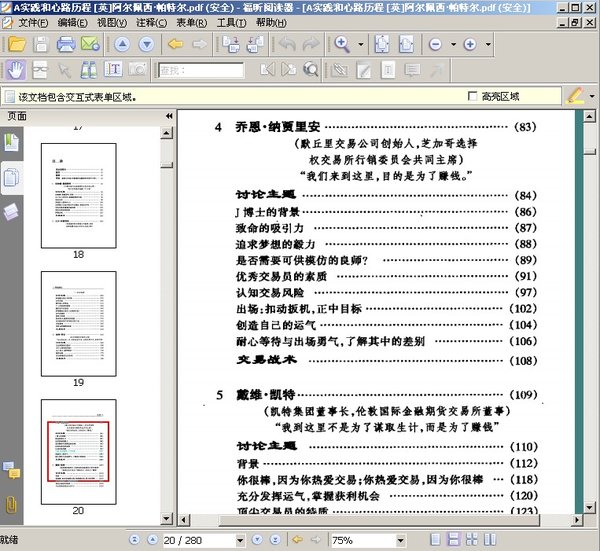Zoom out with the minus circle icon
The width and height of the screenshot is (600, 551).
coord(435,44)
